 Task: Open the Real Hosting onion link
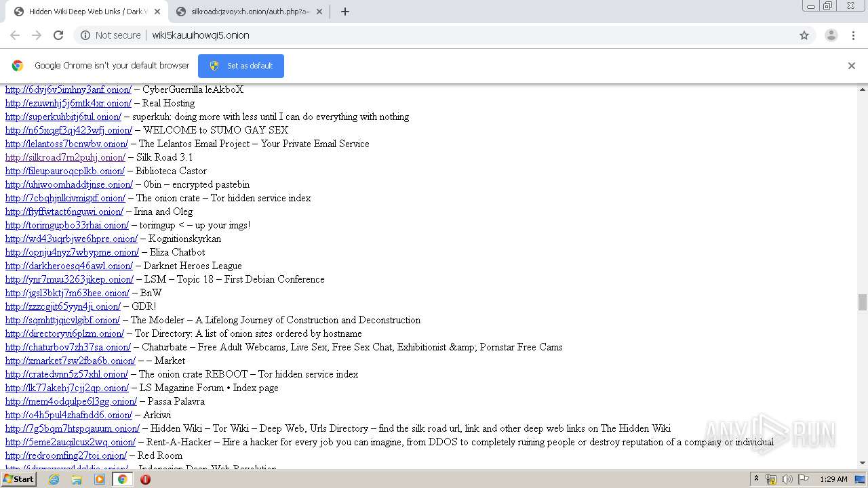(x=68, y=103)
